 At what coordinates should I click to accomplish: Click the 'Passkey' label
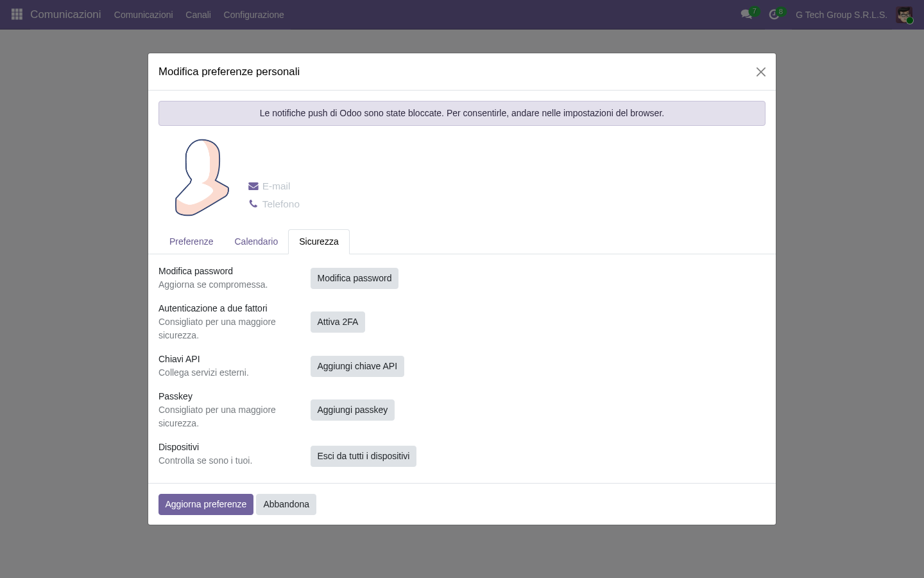175,396
